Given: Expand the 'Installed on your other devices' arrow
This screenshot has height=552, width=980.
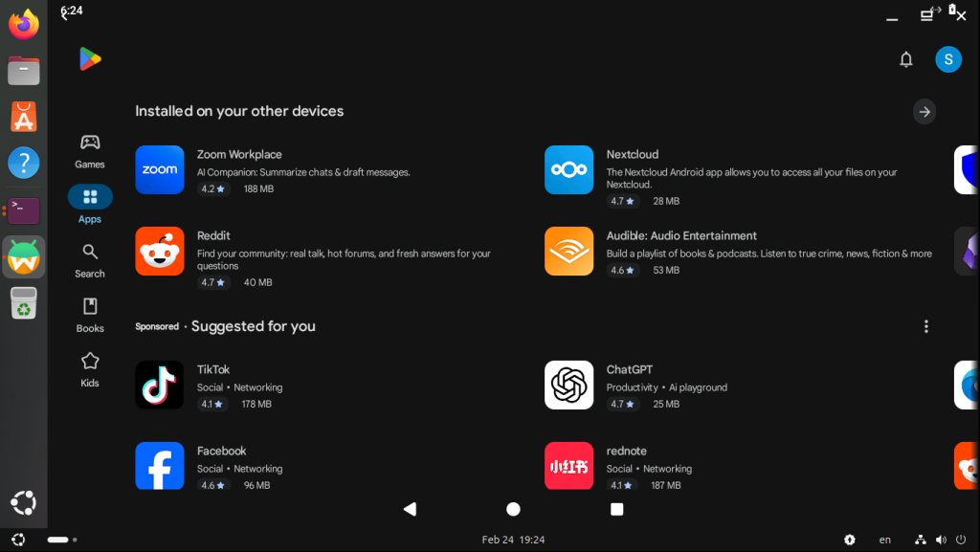Looking at the screenshot, I should click(924, 112).
